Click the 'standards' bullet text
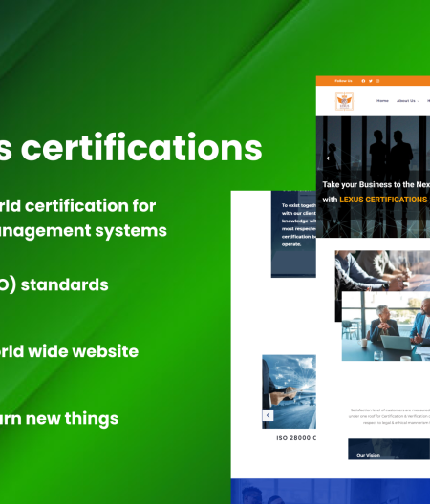Image resolution: width=430 pixels, height=504 pixels. (64, 284)
